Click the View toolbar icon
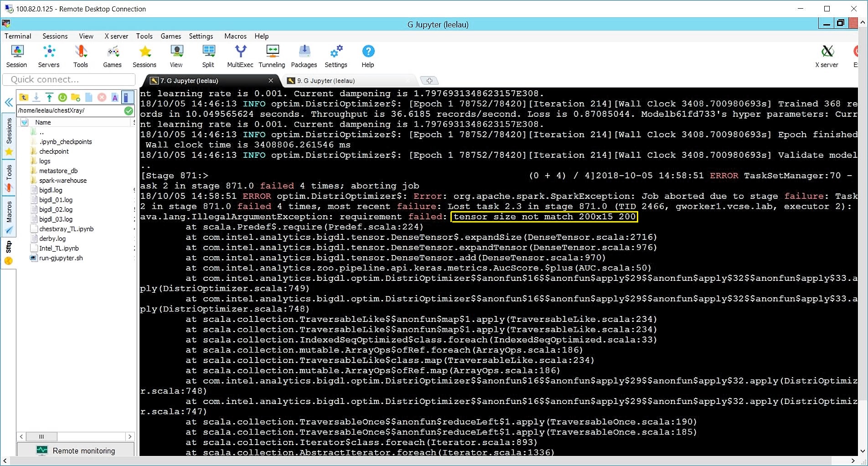 click(176, 57)
